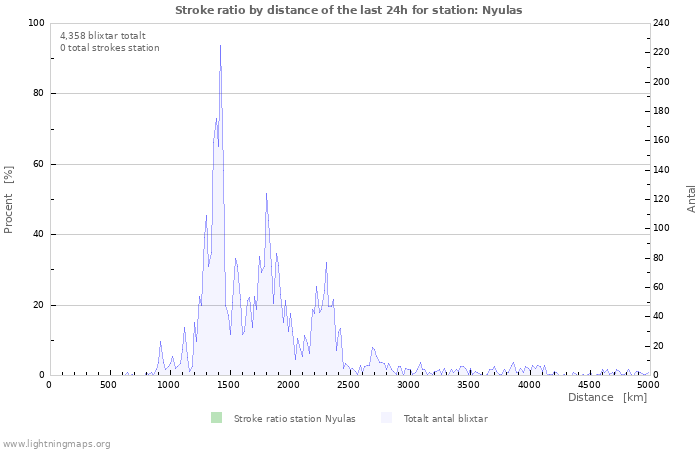Click the Distance [km] axis label

607,397
